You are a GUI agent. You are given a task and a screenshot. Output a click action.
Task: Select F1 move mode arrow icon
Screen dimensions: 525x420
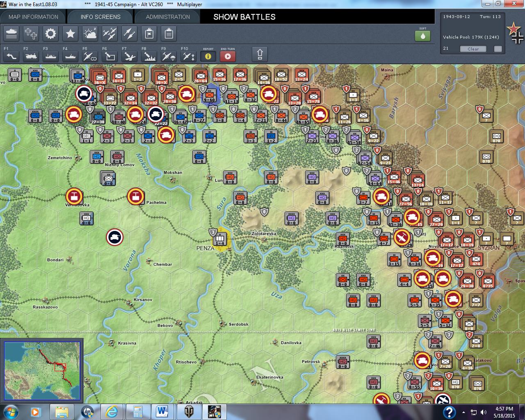coord(11,56)
